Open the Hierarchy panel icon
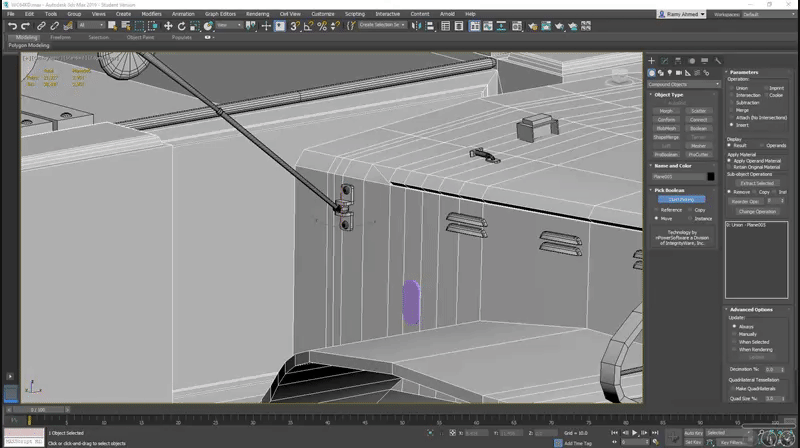This screenshot has width=800, height=448. coord(677,61)
